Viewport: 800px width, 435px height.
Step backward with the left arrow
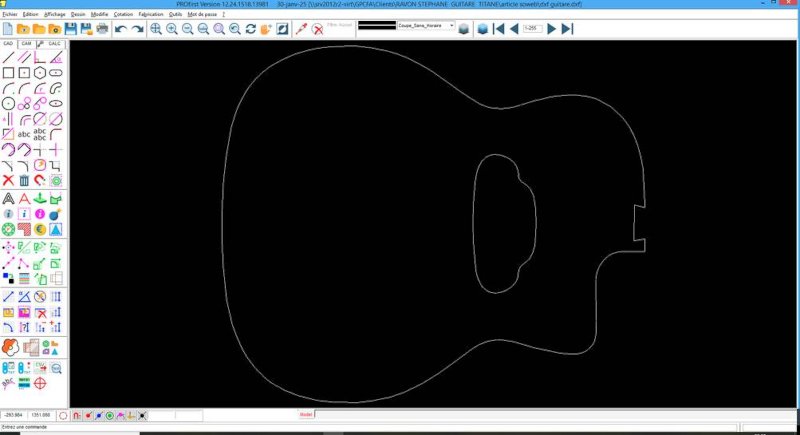[514, 29]
